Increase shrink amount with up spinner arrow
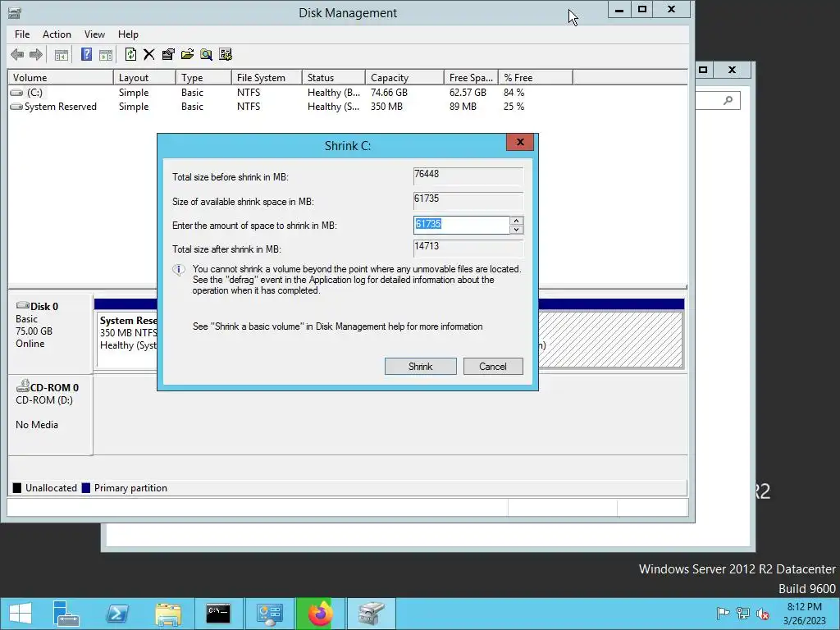 tap(517, 220)
